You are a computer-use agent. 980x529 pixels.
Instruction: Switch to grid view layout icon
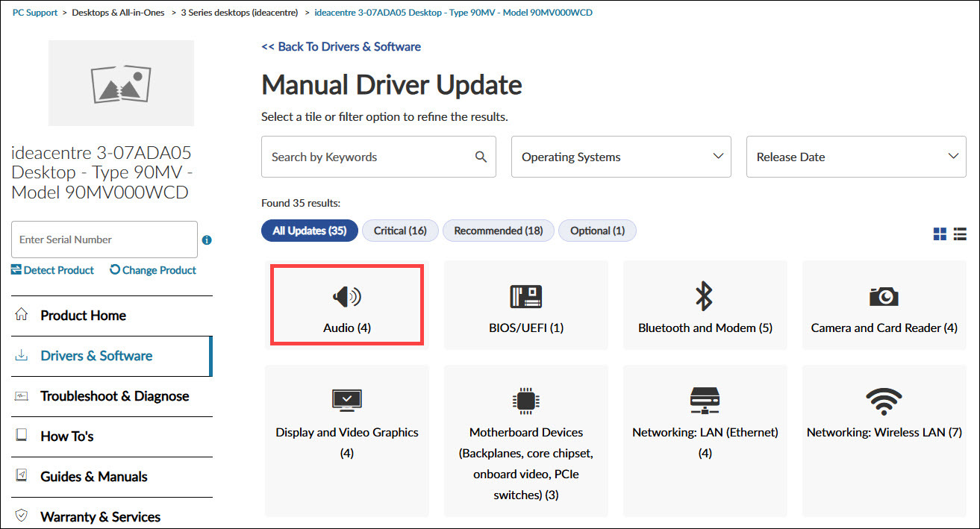(x=940, y=234)
